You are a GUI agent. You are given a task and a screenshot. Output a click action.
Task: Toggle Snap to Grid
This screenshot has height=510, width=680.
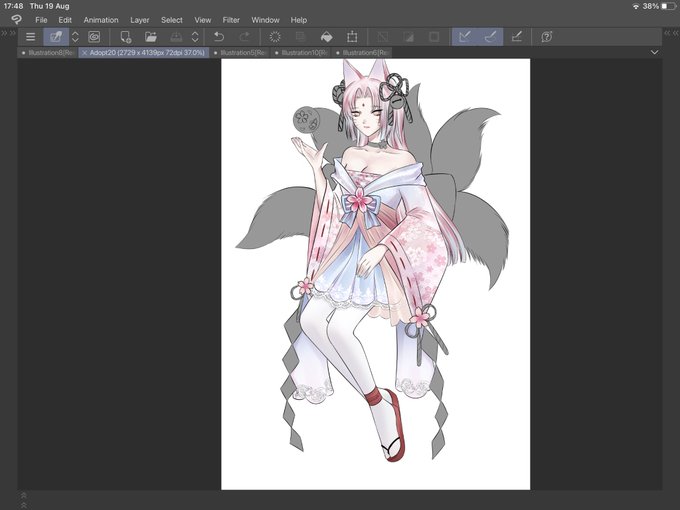(x=516, y=37)
